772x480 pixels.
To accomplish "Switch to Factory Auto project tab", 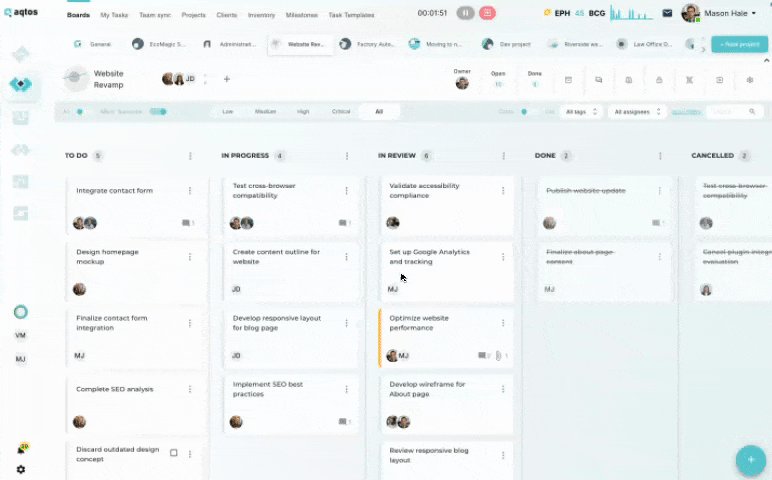I will pyautogui.click(x=368, y=44).
